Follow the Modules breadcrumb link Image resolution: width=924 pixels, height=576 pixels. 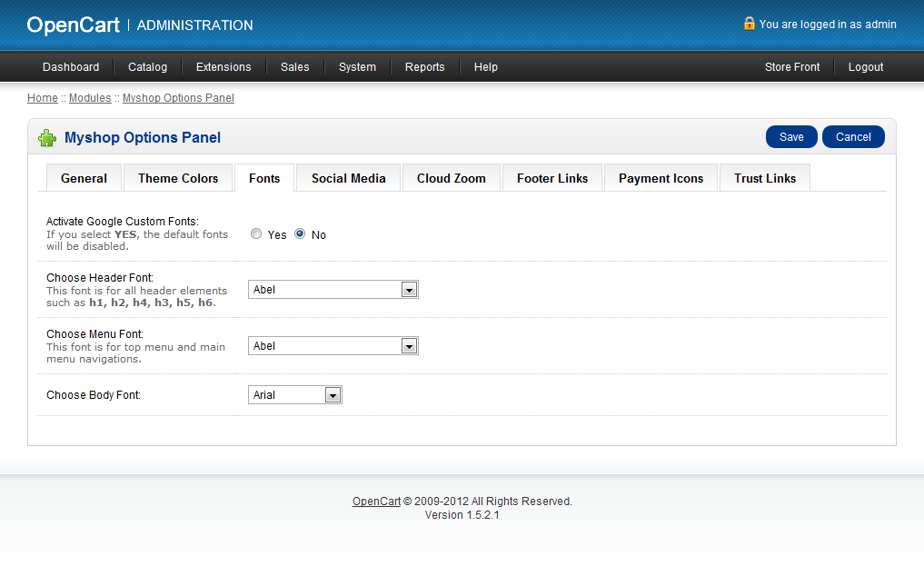[x=90, y=98]
